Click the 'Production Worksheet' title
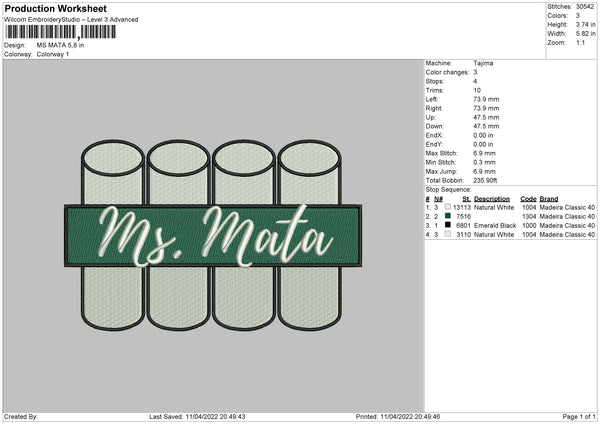 (55, 8)
